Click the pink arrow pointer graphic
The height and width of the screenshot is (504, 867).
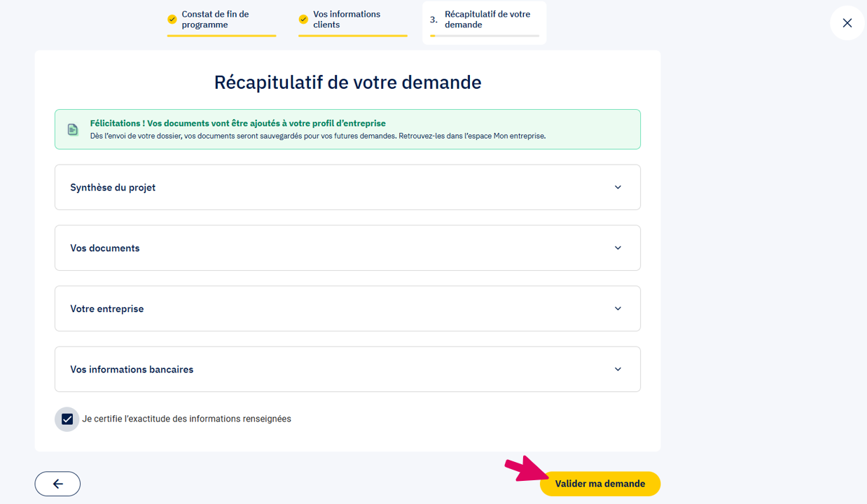(x=524, y=468)
